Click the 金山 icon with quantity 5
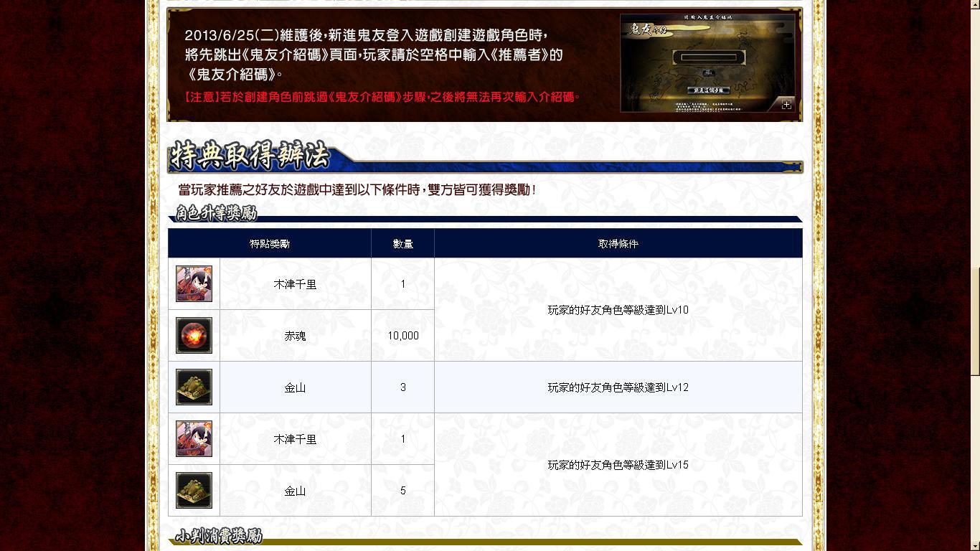 (x=194, y=490)
